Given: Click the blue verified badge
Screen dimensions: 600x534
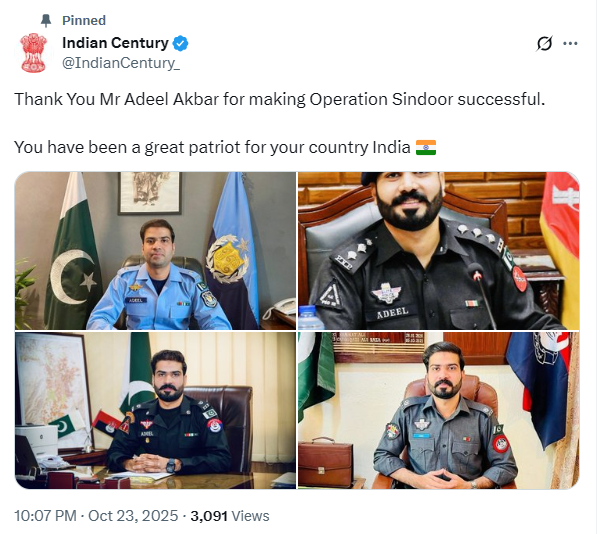Looking at the screenshot, I should tap(181, 43).
